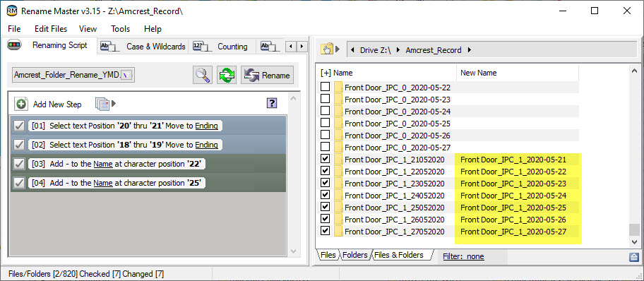Click arrow before Drive Z:\ breadcrumb

pos(353,50)
